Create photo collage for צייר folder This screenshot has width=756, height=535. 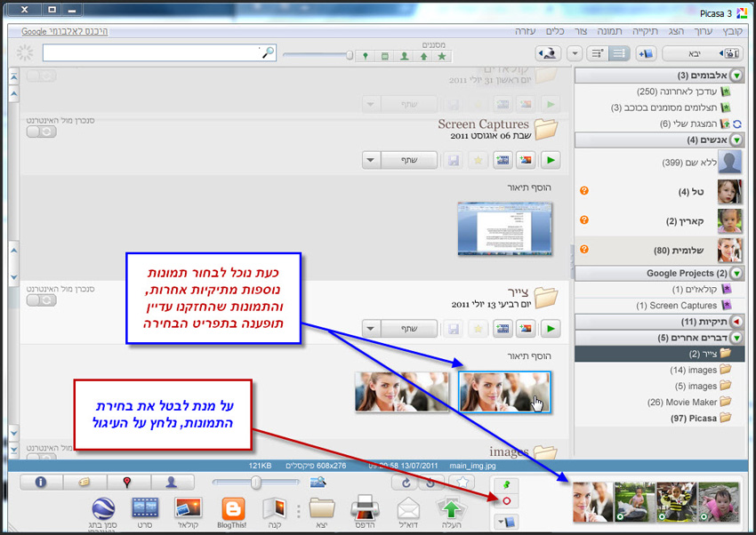[x=526, y=329]
